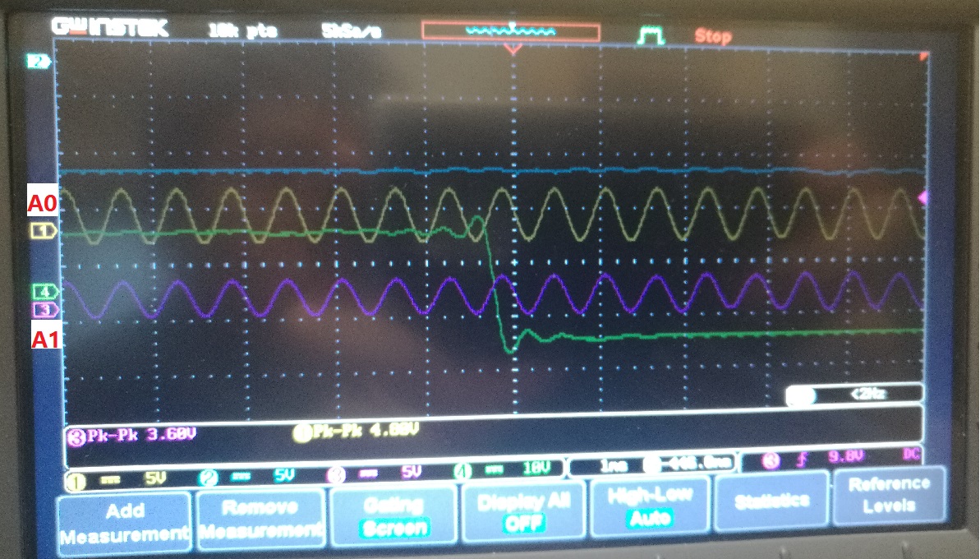The image size is (980, 559).
Task: Select channel 3 ground marker
Action: [x=45, y=310]
